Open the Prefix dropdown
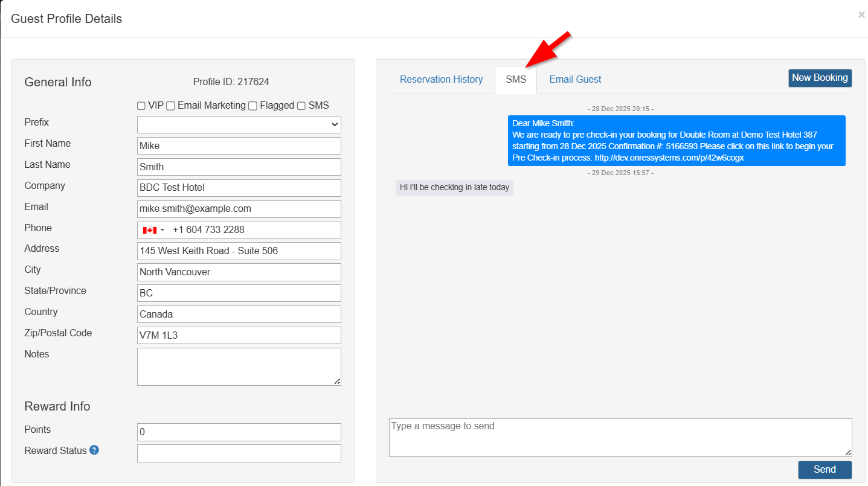The height and width of the screenshot is (486, 868). [x=239, y=124]
